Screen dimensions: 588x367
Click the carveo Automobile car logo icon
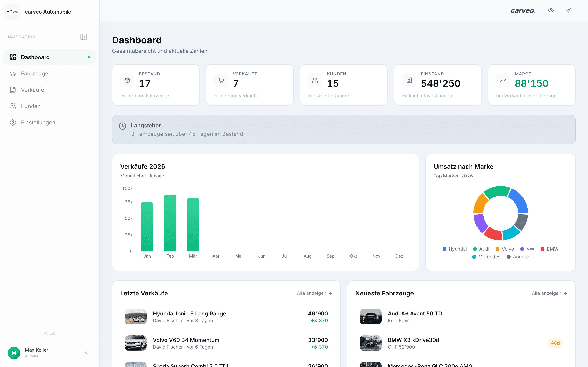point(12,12)
